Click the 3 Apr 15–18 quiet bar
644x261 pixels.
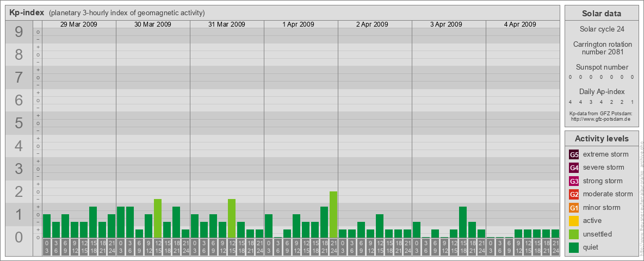462,222
